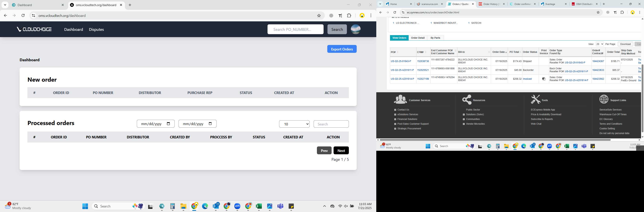Image resolution: width=644 pixels, height=212 pixels.
Task: Open calendar picker of first Processed orders date
Action: (x=168, y=124)
